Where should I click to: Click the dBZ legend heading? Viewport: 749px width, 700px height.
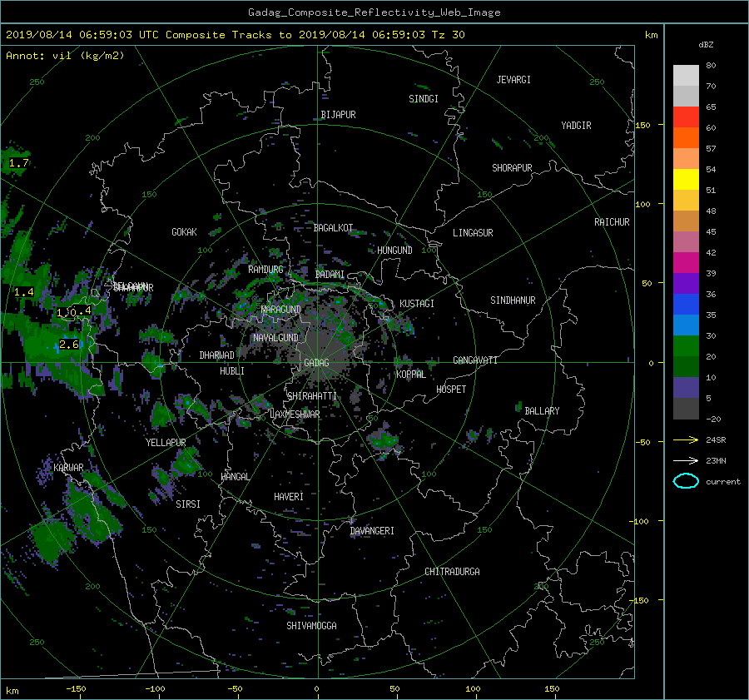(706, 45)
